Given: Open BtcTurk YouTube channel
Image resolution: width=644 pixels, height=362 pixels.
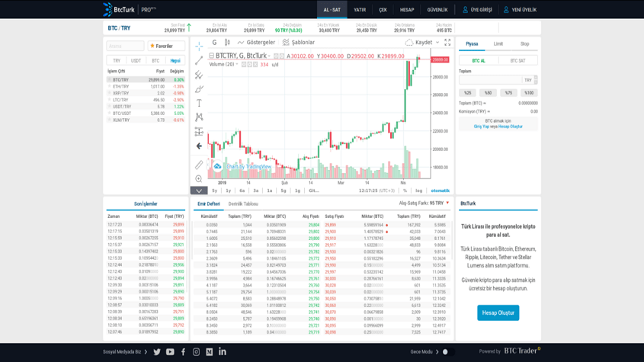Looking at the screenshot, I should click(x=170, y=352).
